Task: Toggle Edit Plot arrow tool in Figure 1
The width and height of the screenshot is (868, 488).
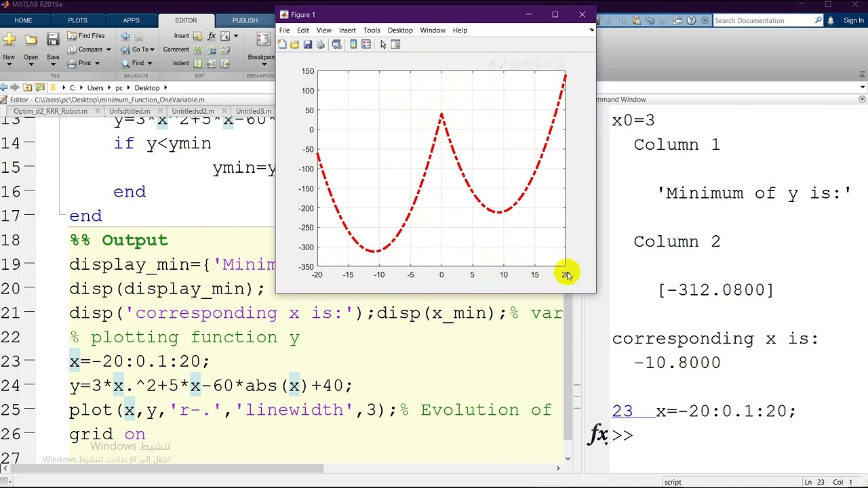Action: (383, 44)
